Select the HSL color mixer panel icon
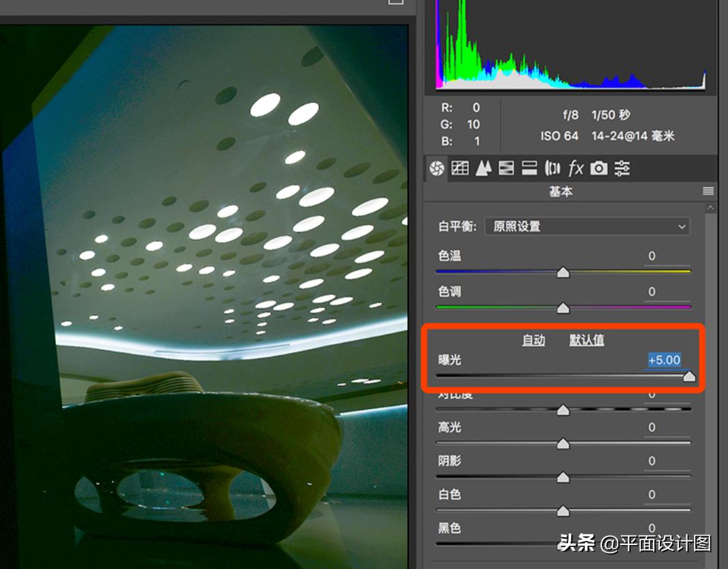The image size is (728, 569). tap(506, 168)
